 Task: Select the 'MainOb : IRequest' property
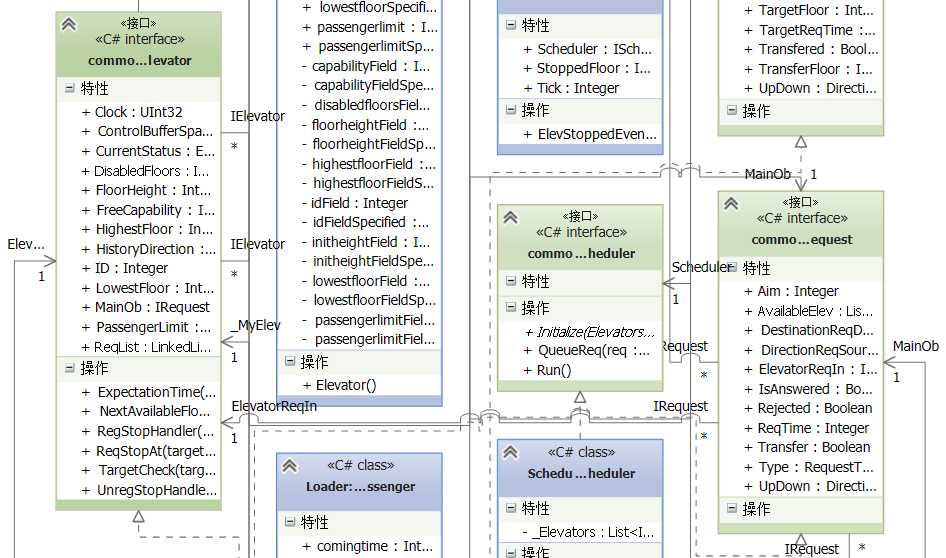(x=145, y=307)
